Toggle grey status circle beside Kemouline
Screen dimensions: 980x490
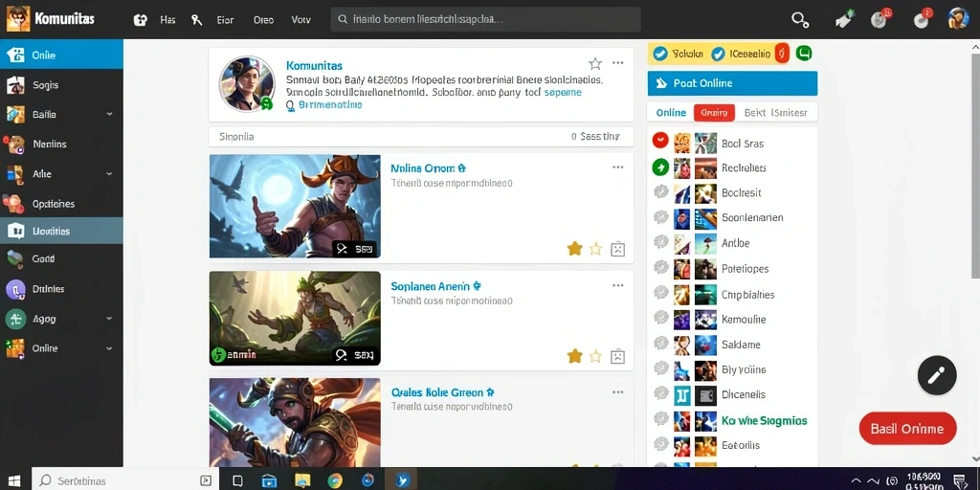click(x=660, y=318)
